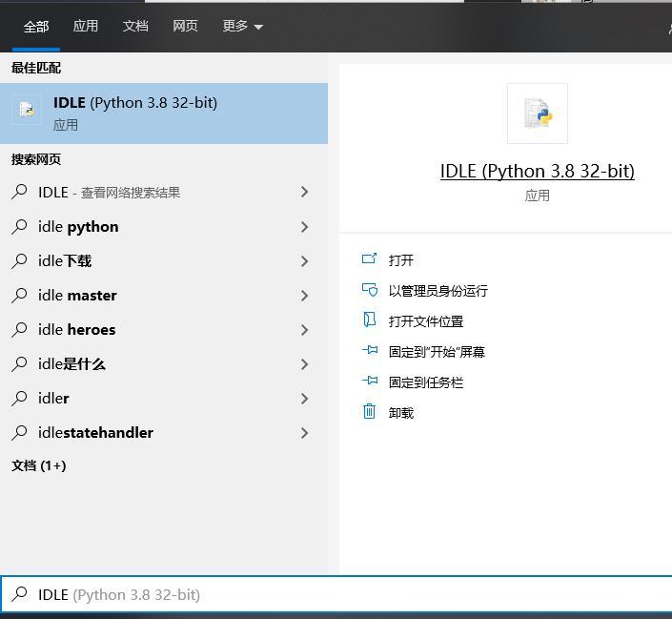Click the magnifier icon in the search box
672x619 pixels.
tap(19, 594)
